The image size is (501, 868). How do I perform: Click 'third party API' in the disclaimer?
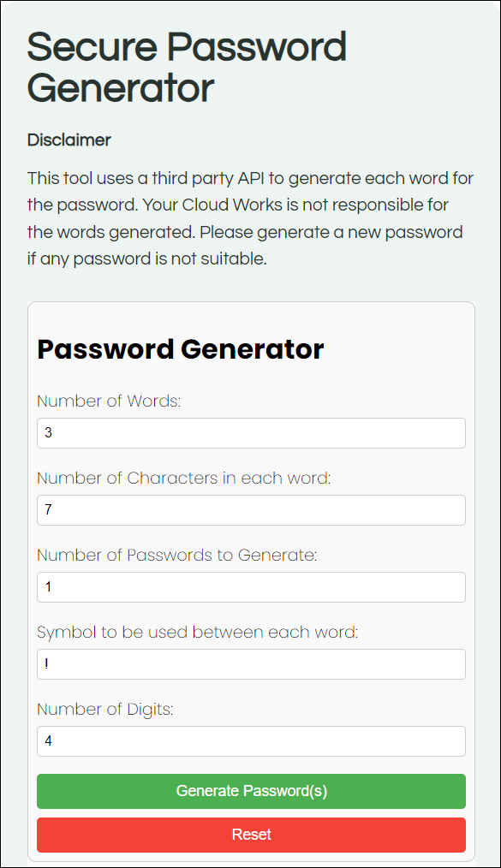tap(209, 178)
